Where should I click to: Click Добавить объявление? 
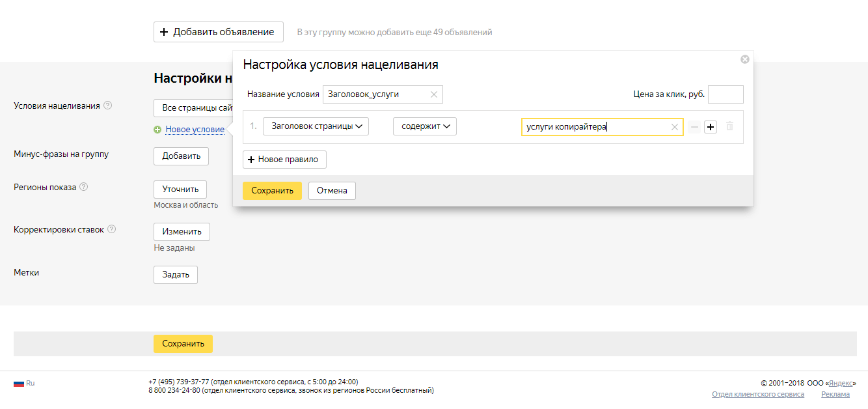tap(218, 31)
